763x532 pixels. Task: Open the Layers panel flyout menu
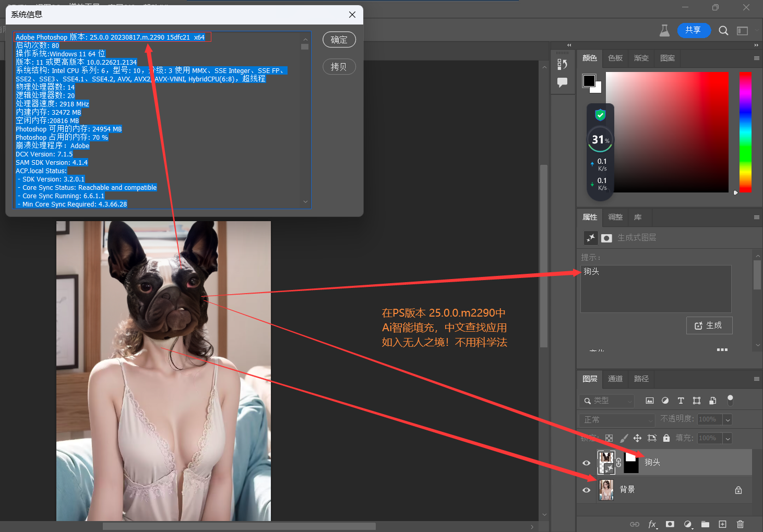click(x=757, y=379)
